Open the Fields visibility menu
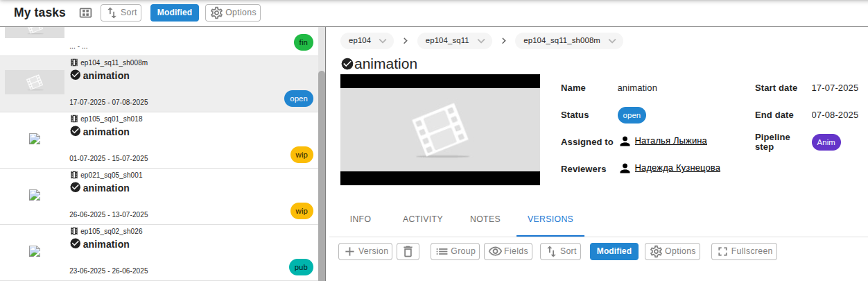 click(x=508, y=251)
